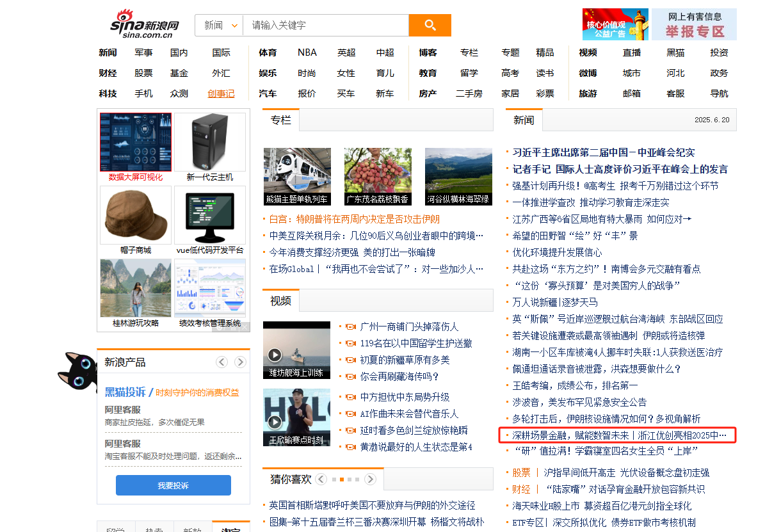Open the 新闻 search category dropdown
Image resolution: width=781 pixels, height=532 pixels.
(221, 25)
